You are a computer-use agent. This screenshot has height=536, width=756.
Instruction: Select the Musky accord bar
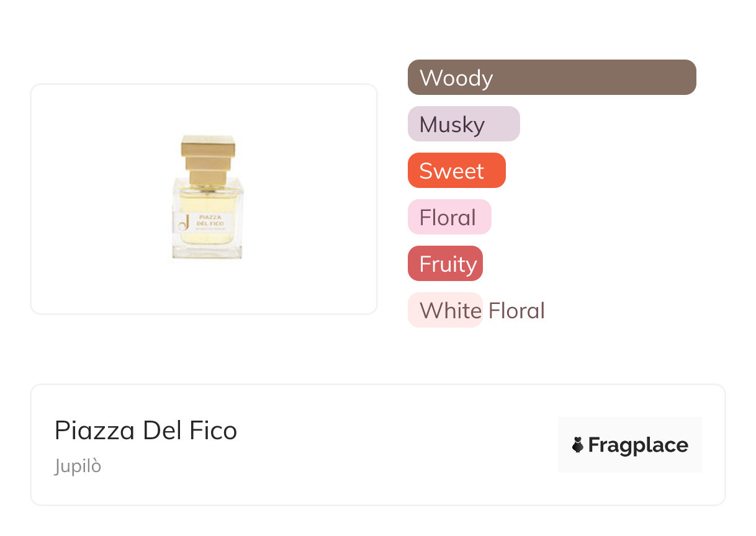pos(463,124)
